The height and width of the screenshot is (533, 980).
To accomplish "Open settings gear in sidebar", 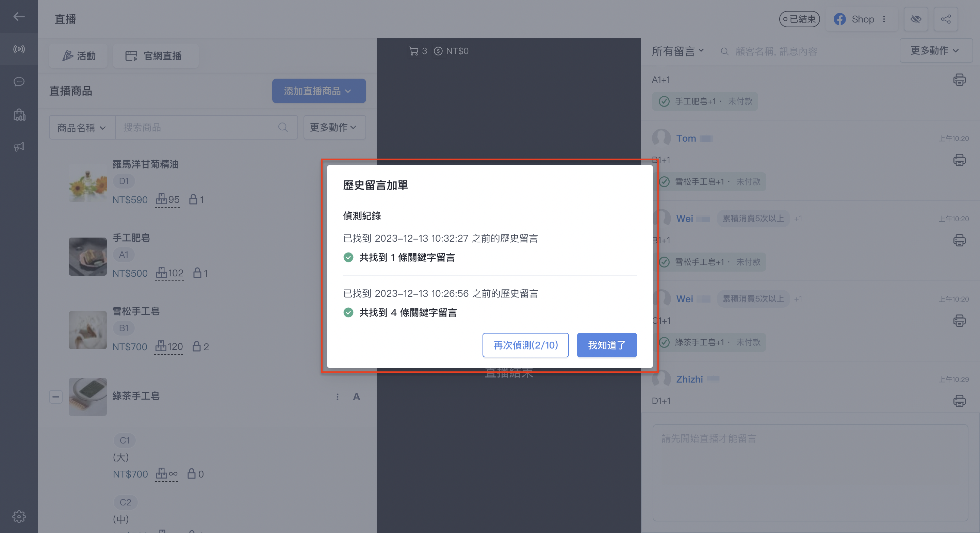I will click(x=19, y=516).
